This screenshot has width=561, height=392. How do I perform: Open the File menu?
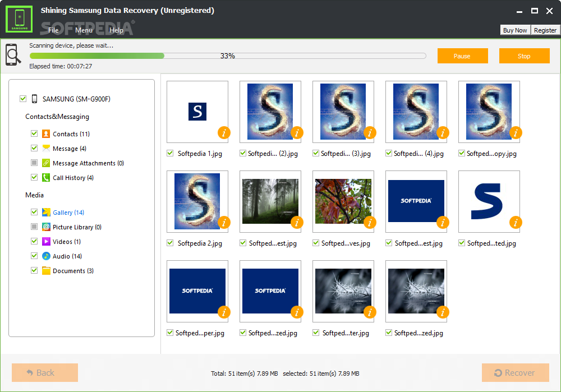pyautogui.click(x=53, y=30)
